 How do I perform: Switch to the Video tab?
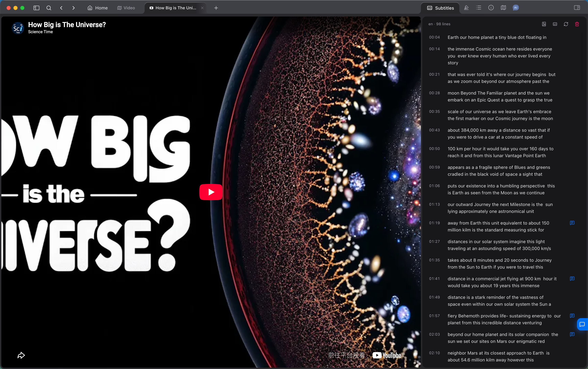[x=126, y=8]
